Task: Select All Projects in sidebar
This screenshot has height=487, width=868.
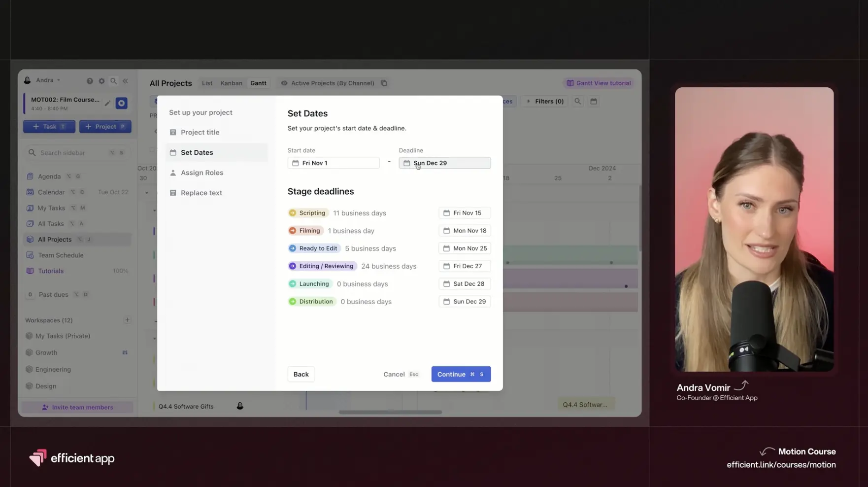Action: 77,240
